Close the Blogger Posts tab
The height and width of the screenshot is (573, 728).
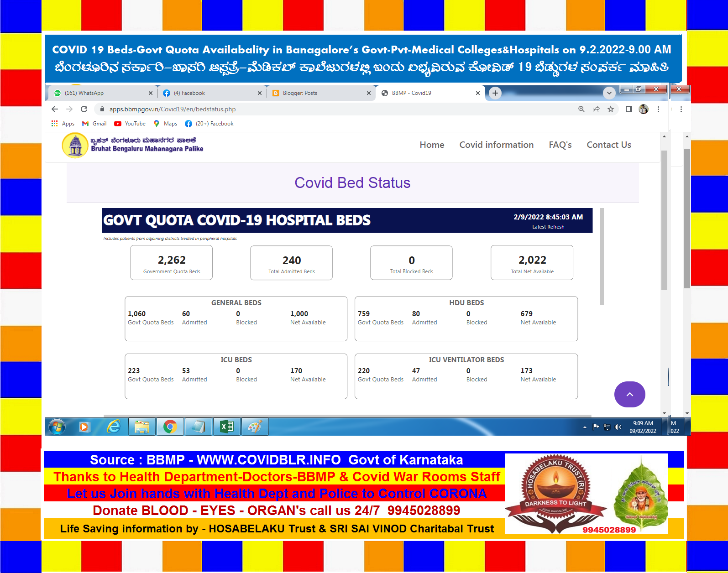pos(369,93)
